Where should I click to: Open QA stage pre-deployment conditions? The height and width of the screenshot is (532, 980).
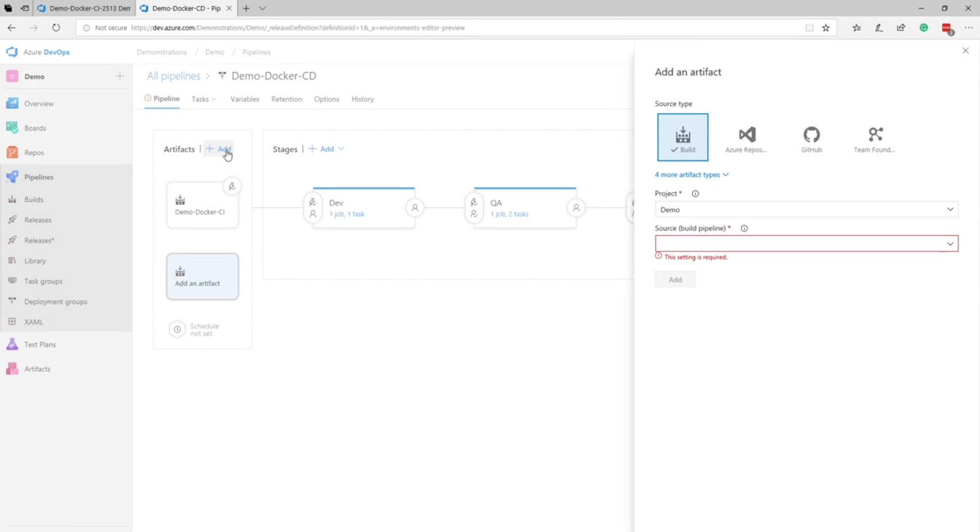point(473,208)
